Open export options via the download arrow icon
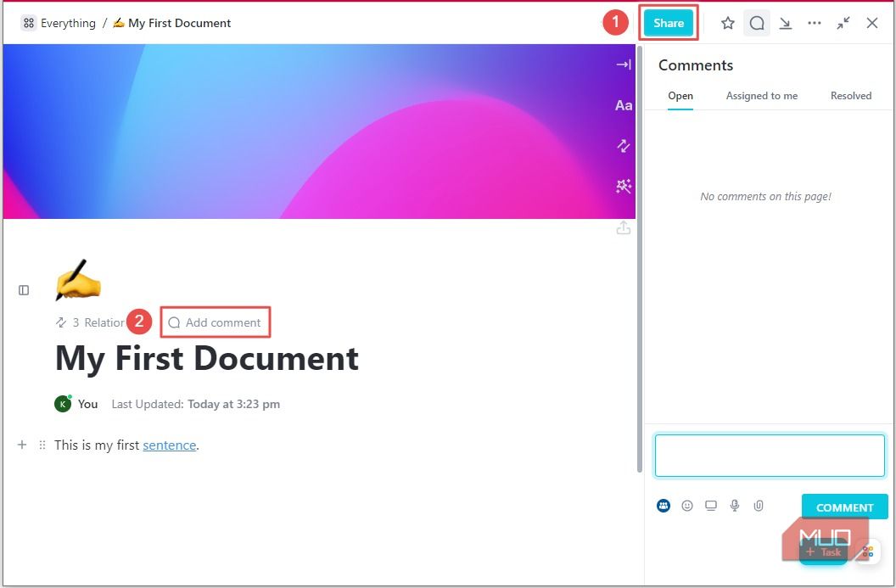 (x=785, y=23)
